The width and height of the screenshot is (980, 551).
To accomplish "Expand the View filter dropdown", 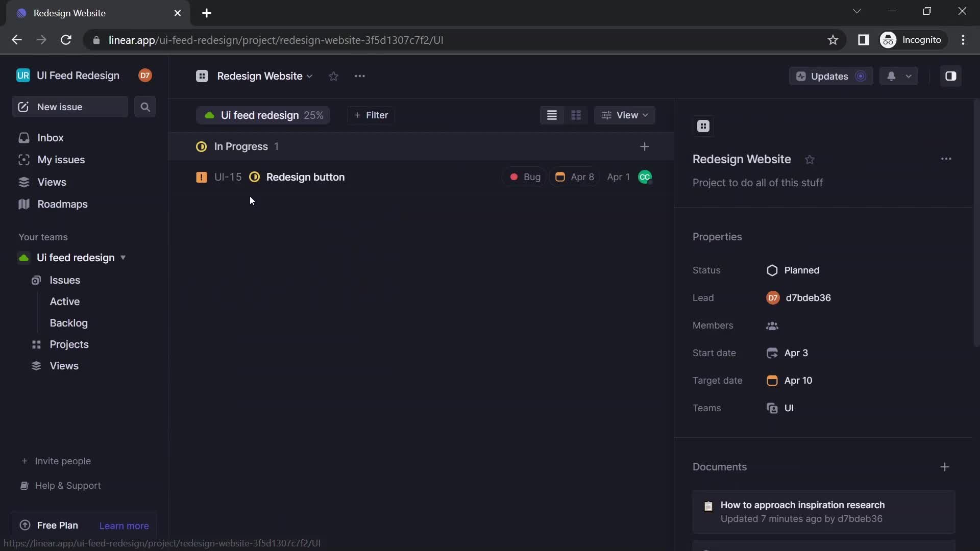I will click(625, 114).
